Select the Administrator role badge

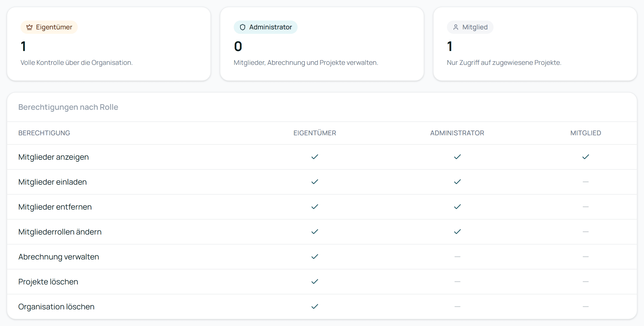coord(266,27)
